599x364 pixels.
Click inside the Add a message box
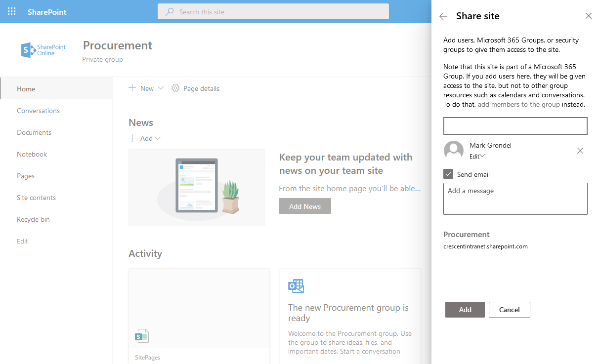515,199
